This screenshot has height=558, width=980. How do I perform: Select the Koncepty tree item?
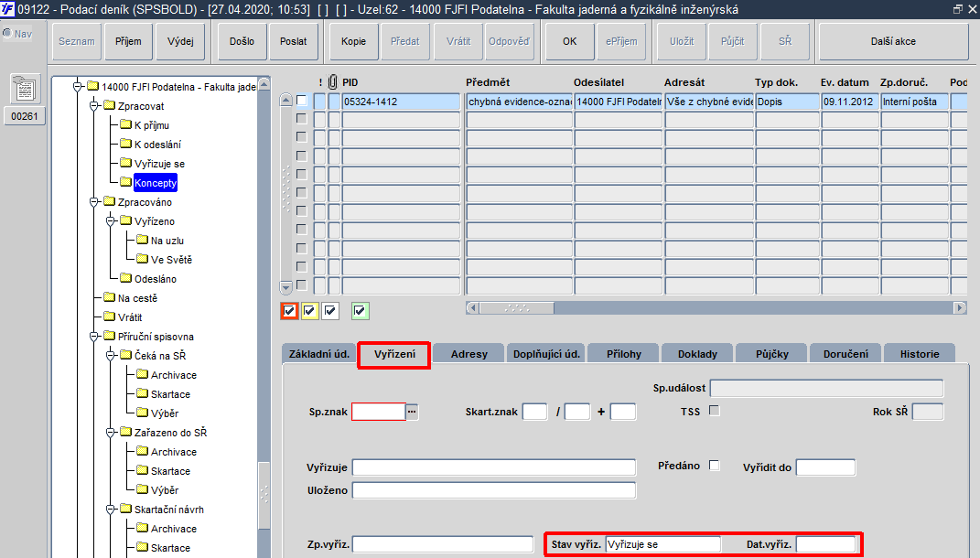[156, 182]
